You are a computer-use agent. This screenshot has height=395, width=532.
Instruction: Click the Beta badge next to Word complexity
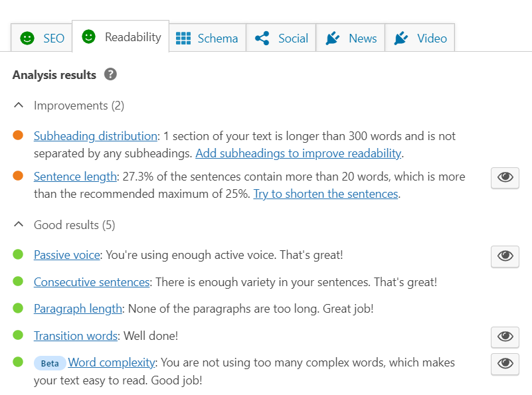tap(48, 363)
